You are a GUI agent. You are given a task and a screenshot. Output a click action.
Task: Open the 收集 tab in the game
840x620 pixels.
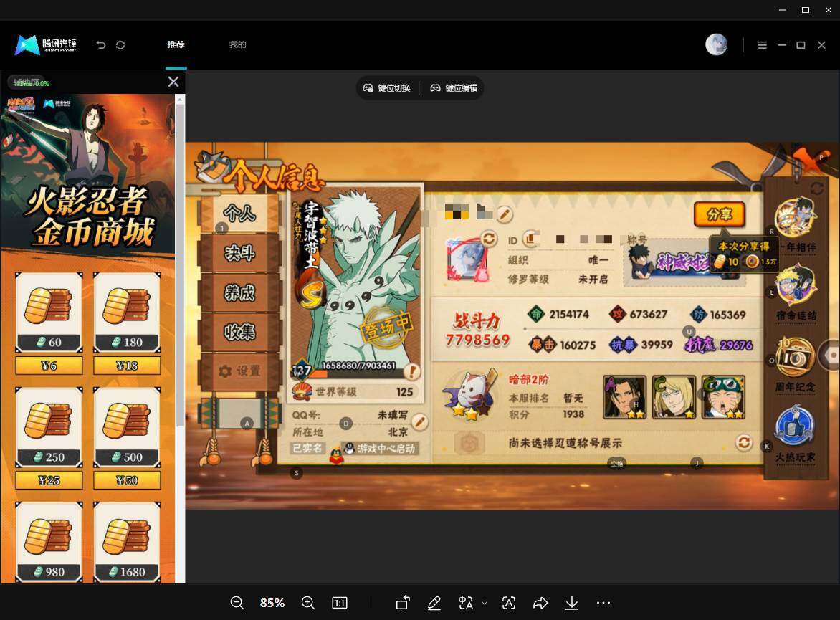pos(239,333)
